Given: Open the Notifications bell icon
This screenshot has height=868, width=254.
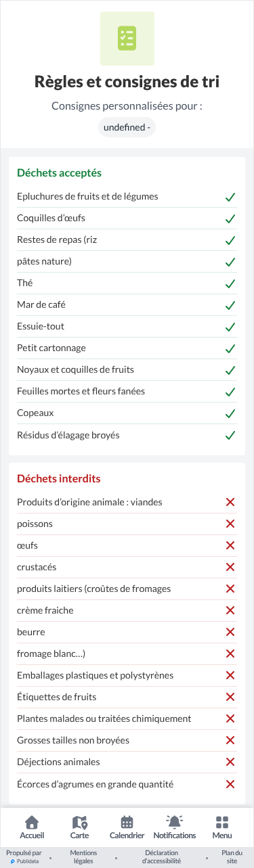Looking at the screenshot, I should (x=175, y=822).
